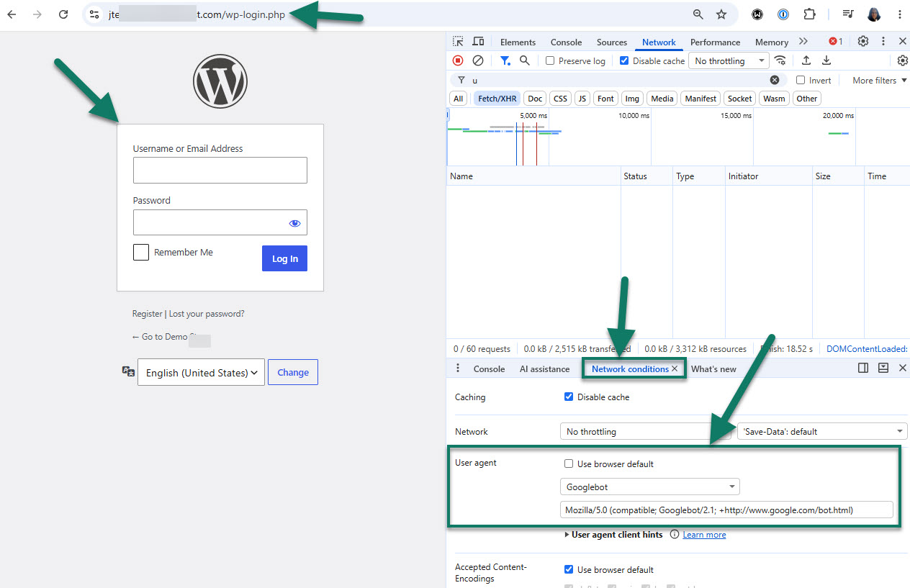Open the What's new drawer tab
The image size is (910, 588).
click(713, 368)
